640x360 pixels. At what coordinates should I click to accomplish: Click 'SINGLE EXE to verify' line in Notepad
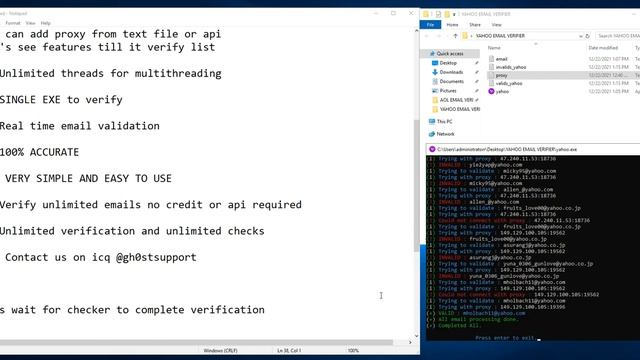[61, 100]
